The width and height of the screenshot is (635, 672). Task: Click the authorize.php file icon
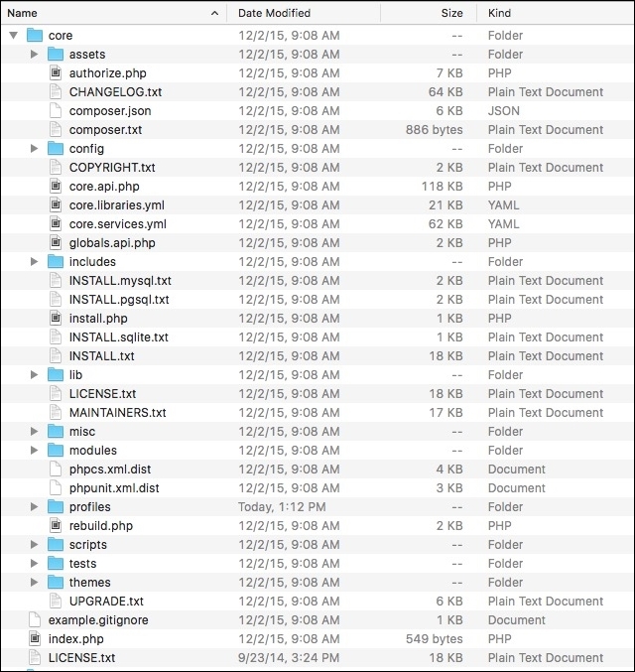tap(56, 72)
